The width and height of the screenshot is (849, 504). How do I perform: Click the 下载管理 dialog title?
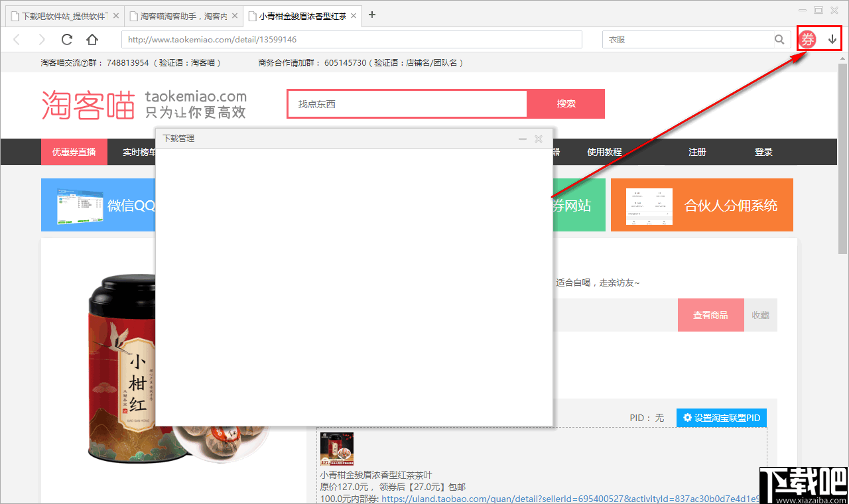tap(178, 139)
